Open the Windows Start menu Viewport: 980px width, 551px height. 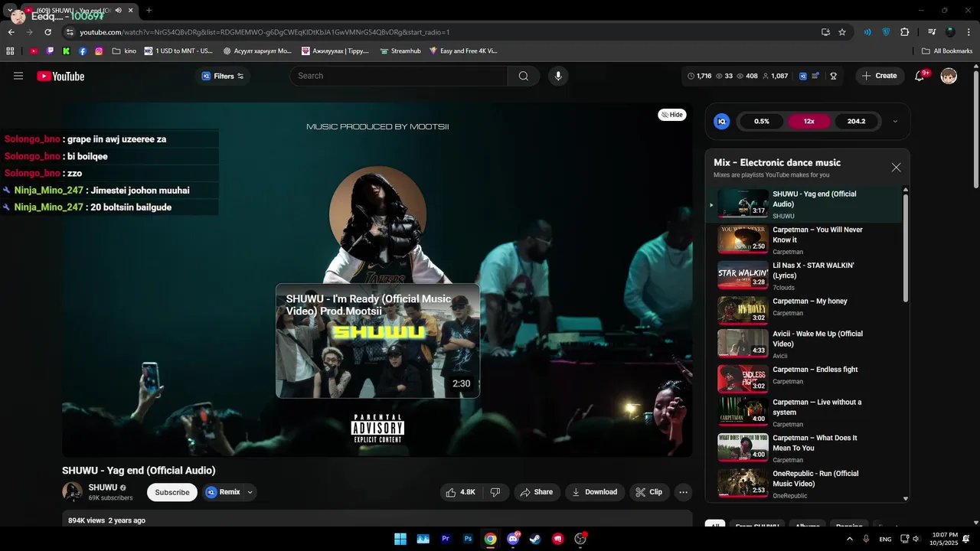pyautogui.click(x=400, y=539)
